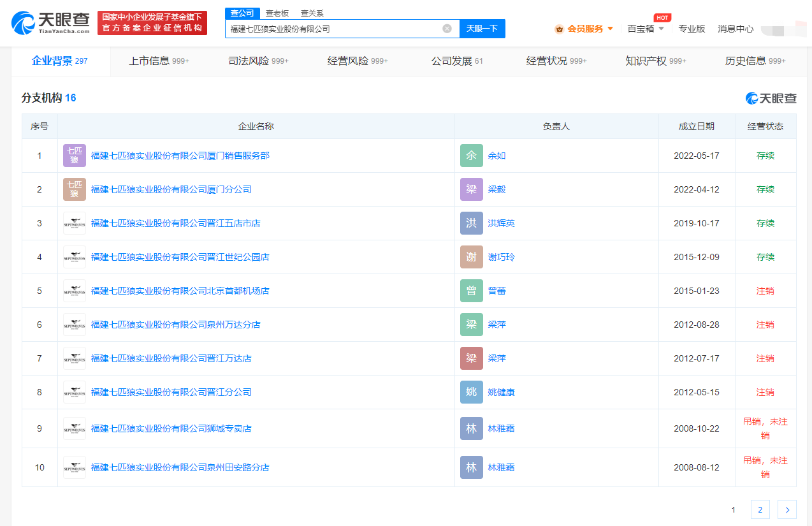Open the 上市信息 tab

pos(159,61)
